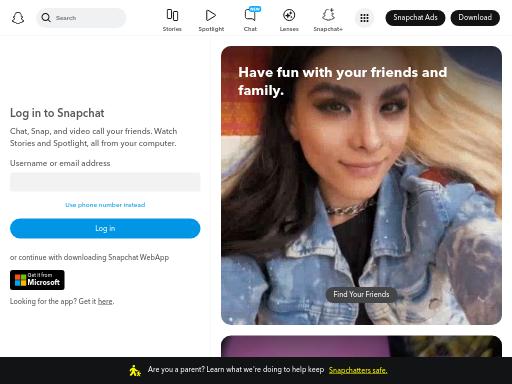Click the Download button
Image resolution: width=512 pixels, height=384 pixels.
(475, 18)
